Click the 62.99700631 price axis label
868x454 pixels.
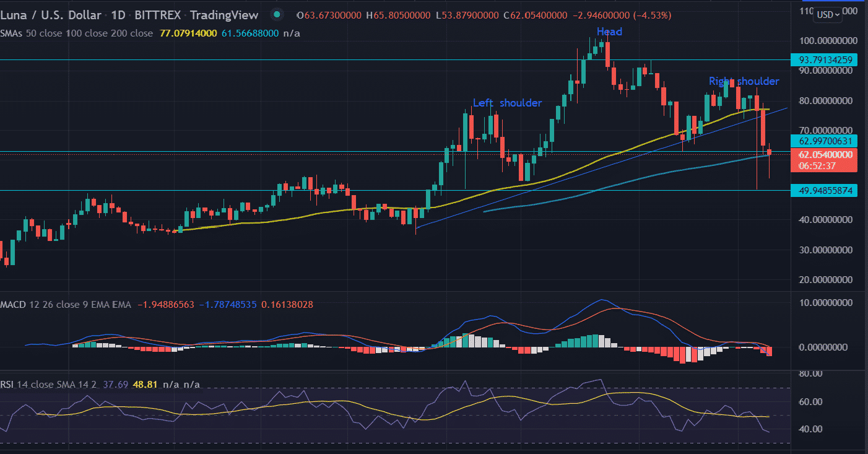tap(824, 141)
